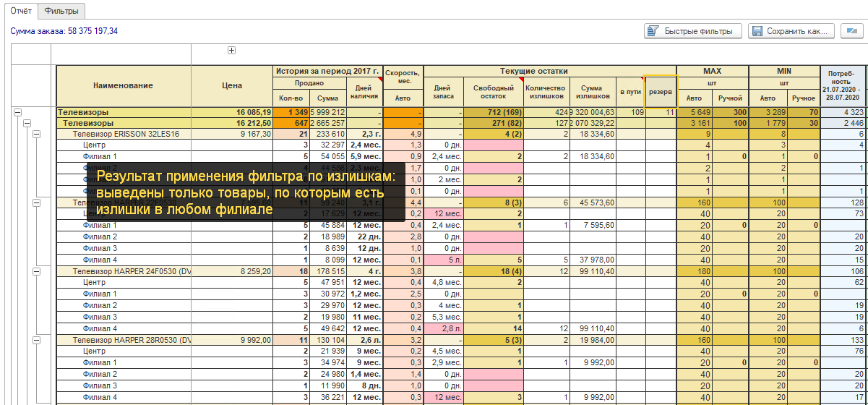Collapse the Телевизор HARPER 28R0530 branch
868x405 pixels.
point(36,339)
